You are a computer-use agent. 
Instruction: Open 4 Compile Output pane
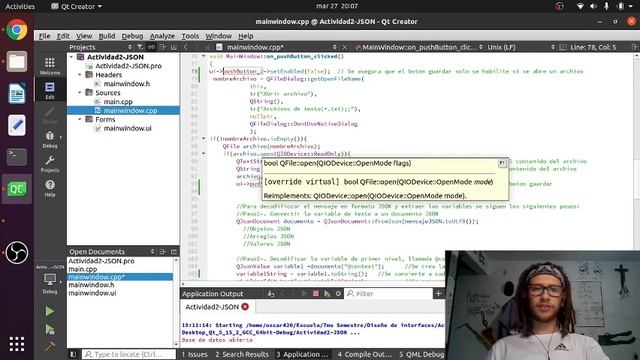coord(364,354)
